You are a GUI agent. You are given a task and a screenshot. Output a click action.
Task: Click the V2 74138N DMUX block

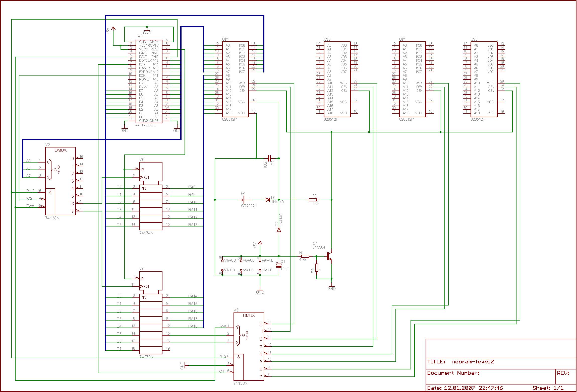[60, 181]
